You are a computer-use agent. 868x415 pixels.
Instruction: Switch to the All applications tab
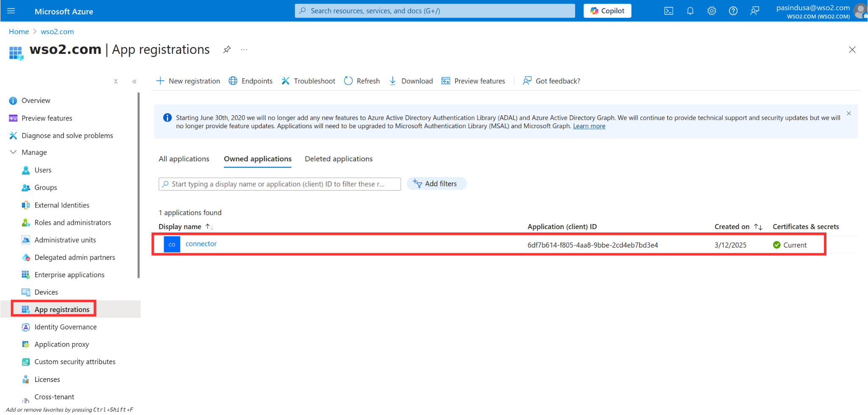[184, 159]
